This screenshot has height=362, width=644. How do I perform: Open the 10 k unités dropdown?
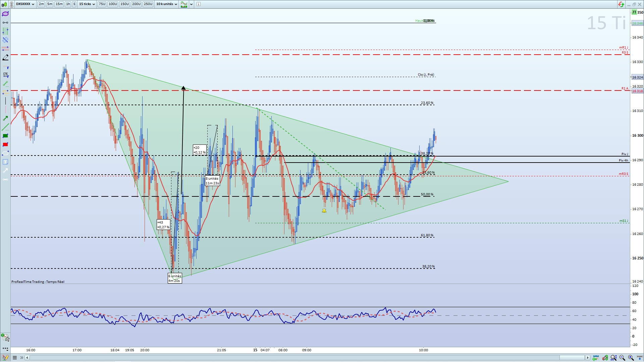(x=167, y=4)
